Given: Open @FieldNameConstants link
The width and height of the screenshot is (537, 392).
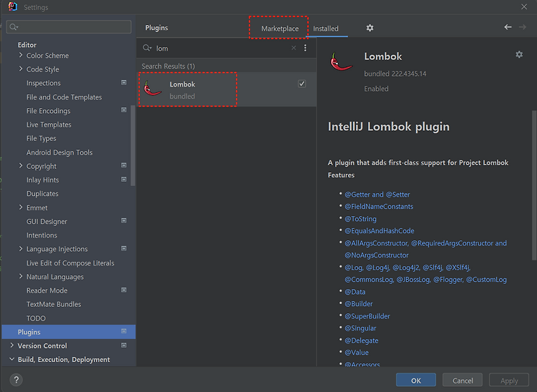Looking at the screenshot, I should coord(379,206).
